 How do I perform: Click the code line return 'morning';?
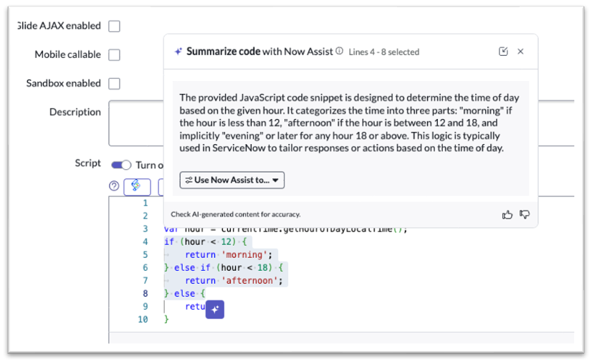pyautogui.click(x=229, y=254)
